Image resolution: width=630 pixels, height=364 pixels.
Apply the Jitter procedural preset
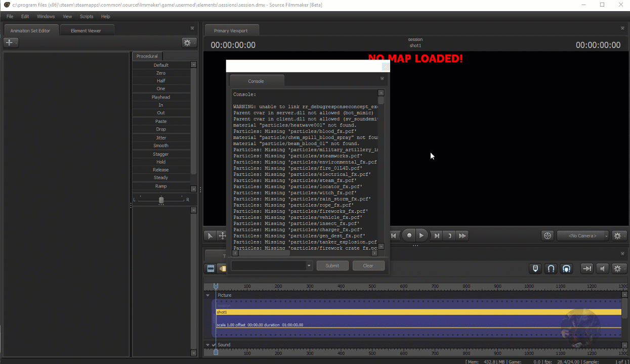pos(161,138)
